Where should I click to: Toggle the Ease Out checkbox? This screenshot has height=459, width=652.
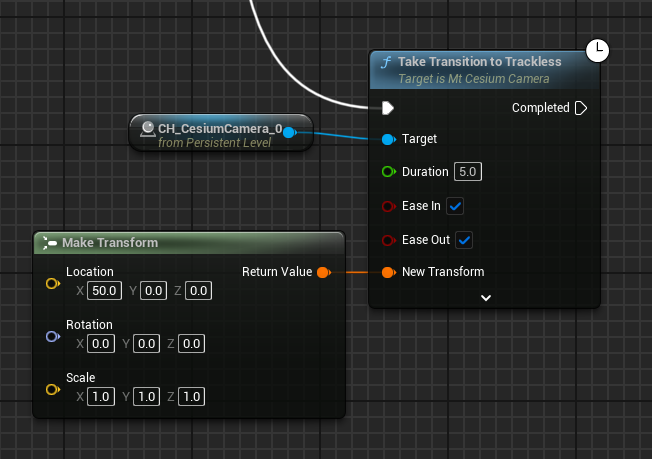(464, 240)
